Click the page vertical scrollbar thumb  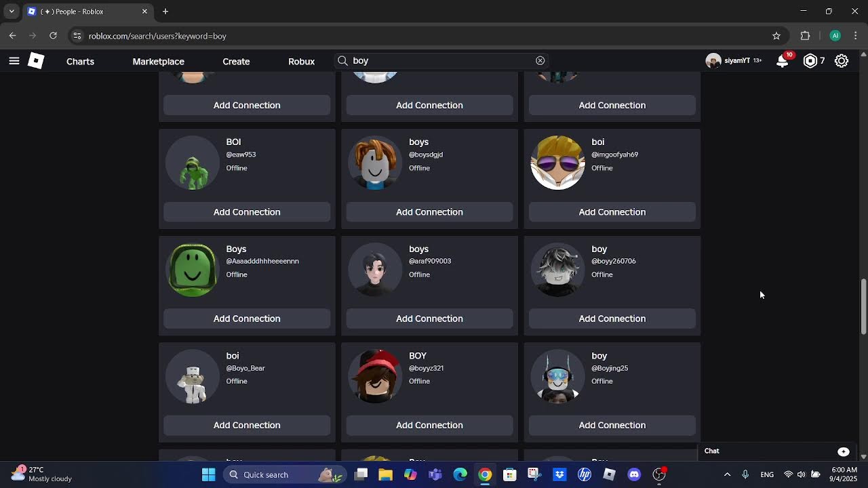[x=863, y=306]
